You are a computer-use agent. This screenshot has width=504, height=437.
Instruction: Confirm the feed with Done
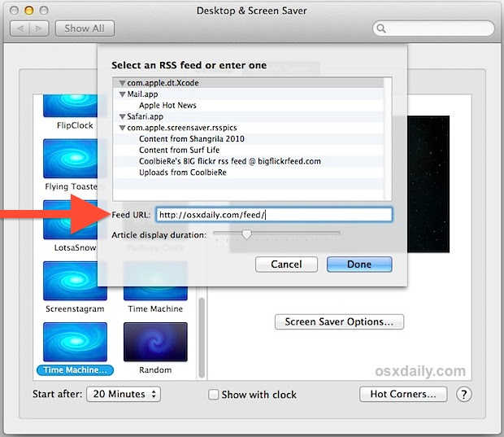[359, 264]
